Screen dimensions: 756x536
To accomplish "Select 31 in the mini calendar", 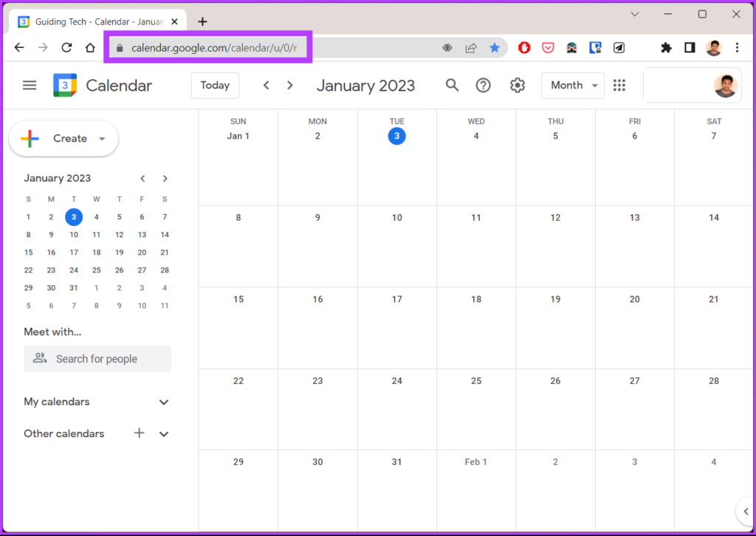I will coord(74,288).
